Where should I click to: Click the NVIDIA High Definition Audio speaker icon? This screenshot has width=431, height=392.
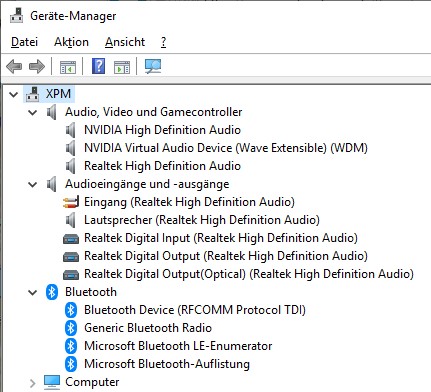(x=70, y=130)
